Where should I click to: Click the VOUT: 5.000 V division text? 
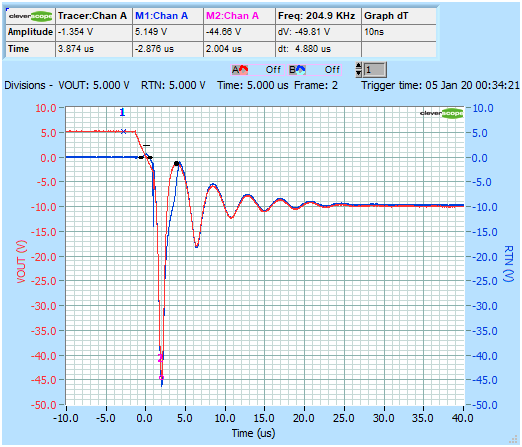click(x=94, y=86)
